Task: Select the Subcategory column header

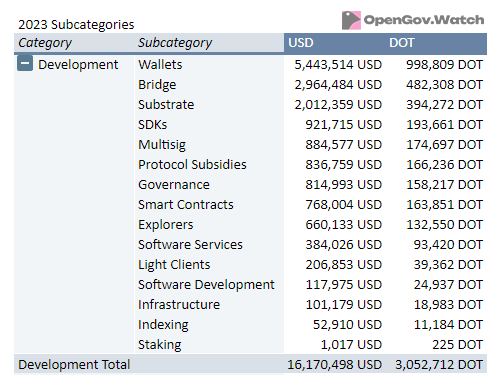Action: (175, 43)
